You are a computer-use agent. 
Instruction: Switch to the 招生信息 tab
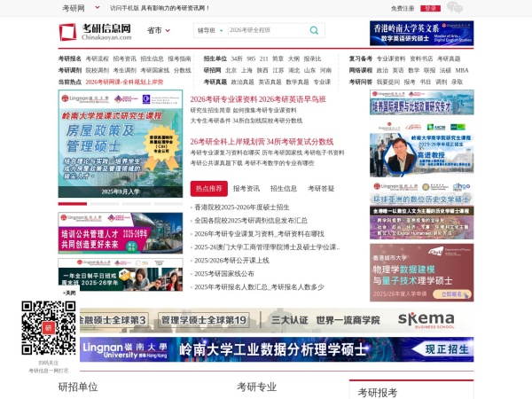(x=284, y=189)
